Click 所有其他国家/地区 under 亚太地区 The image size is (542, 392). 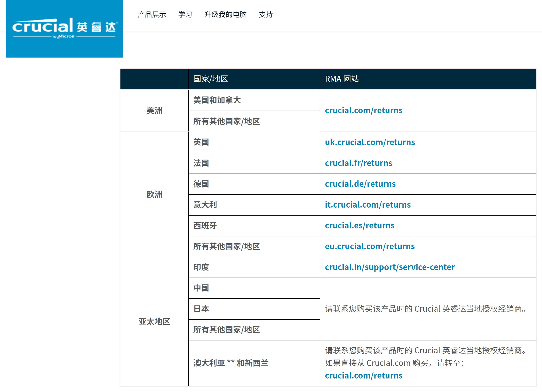coord(254,330)
